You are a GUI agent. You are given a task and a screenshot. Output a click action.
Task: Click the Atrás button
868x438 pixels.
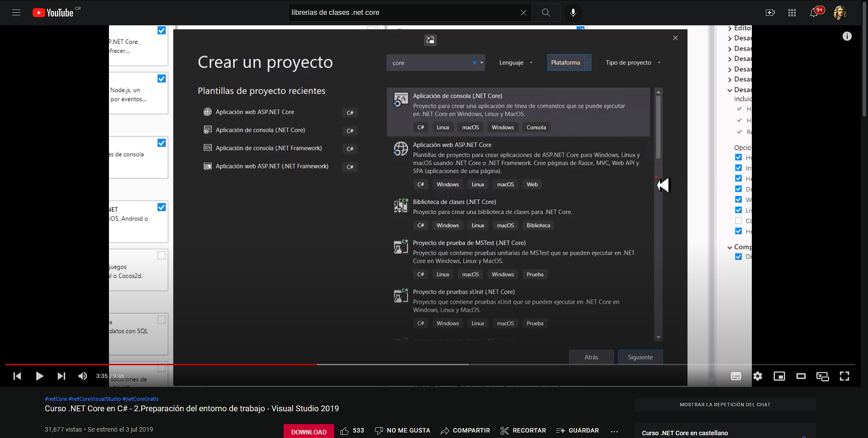pos(591,357)
